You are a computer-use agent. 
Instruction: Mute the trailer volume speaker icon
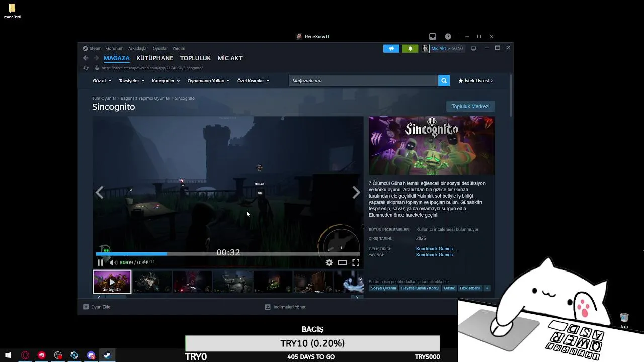click(113, 262)
